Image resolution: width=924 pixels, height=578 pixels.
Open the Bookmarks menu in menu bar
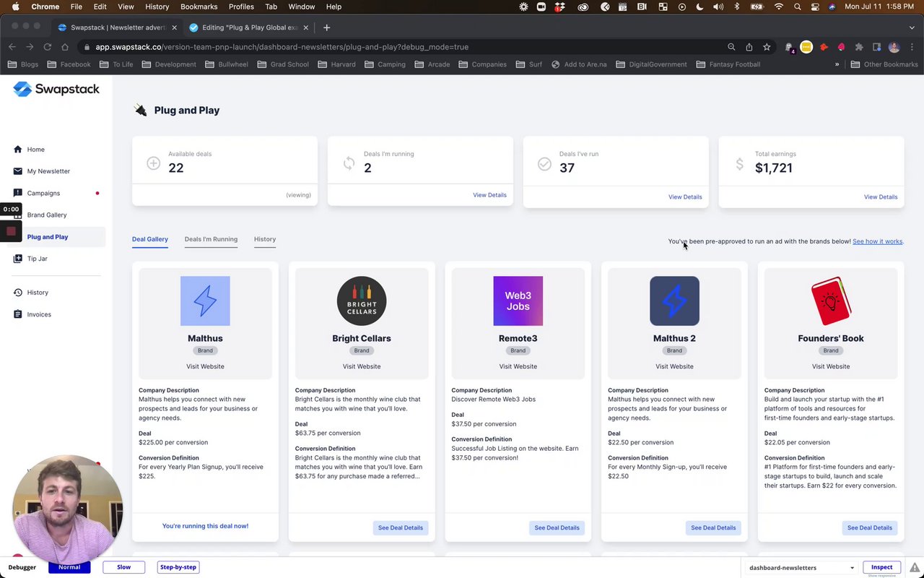click(x=199, y=7)
